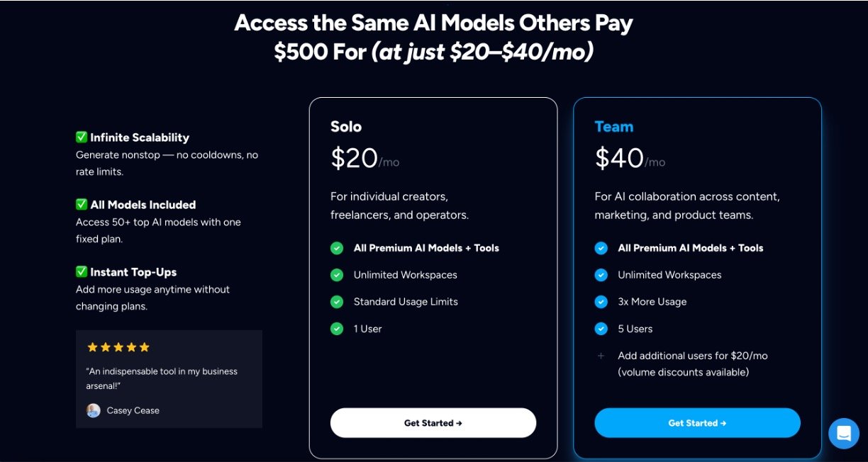Open the chat support widget icon
Screen dimensions: 868x462
pyautogui.click(x=844, y=432)
